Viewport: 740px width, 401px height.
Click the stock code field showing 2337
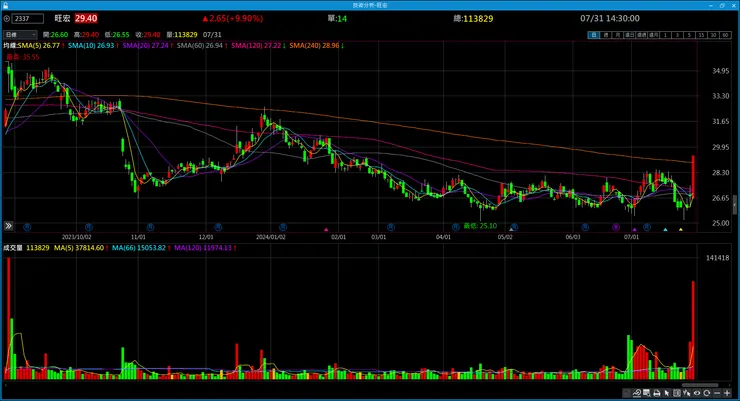[x=28, y=19]
